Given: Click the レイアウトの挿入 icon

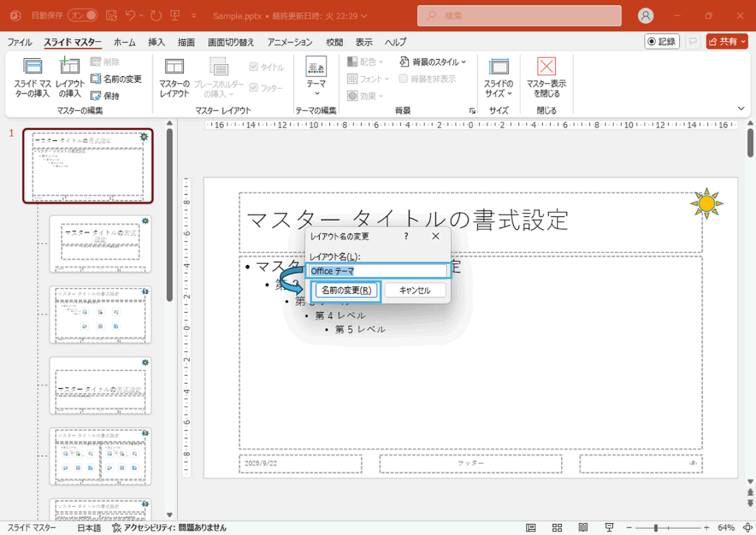Looking at the screenshot, I should click(70, 68).
